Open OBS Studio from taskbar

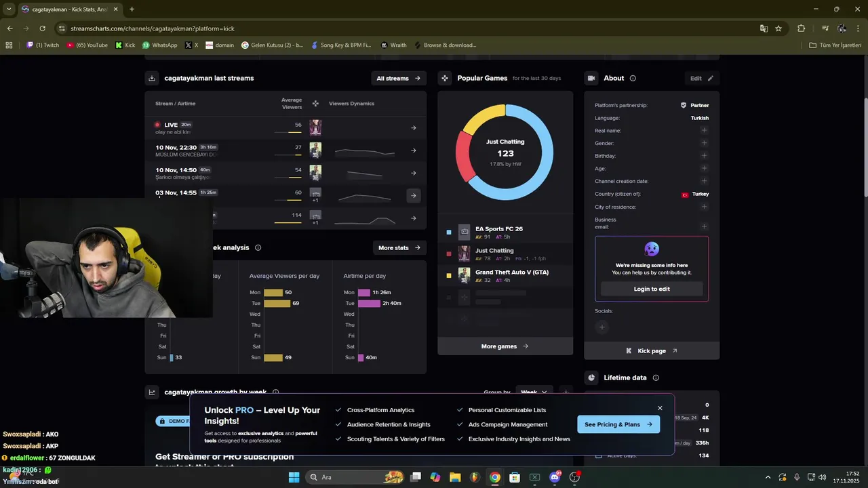click(x=575, y=477)
